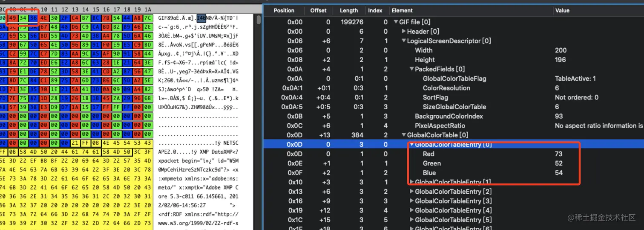The height and width of the screenshot is (230, 644).
Task: Select the SizeGlobalColorTable row
Action: tap(454, 107)
